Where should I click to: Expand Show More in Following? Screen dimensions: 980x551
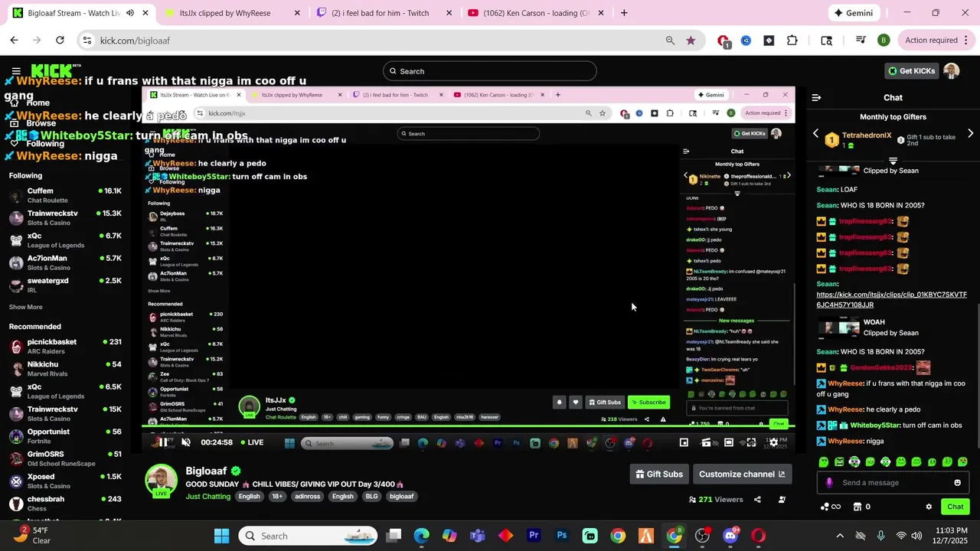coord(26,307)
